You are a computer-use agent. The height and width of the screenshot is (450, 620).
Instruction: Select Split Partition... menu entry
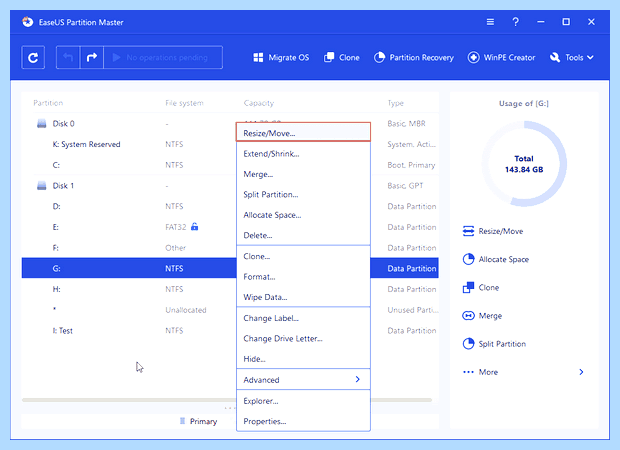(303, 195)
